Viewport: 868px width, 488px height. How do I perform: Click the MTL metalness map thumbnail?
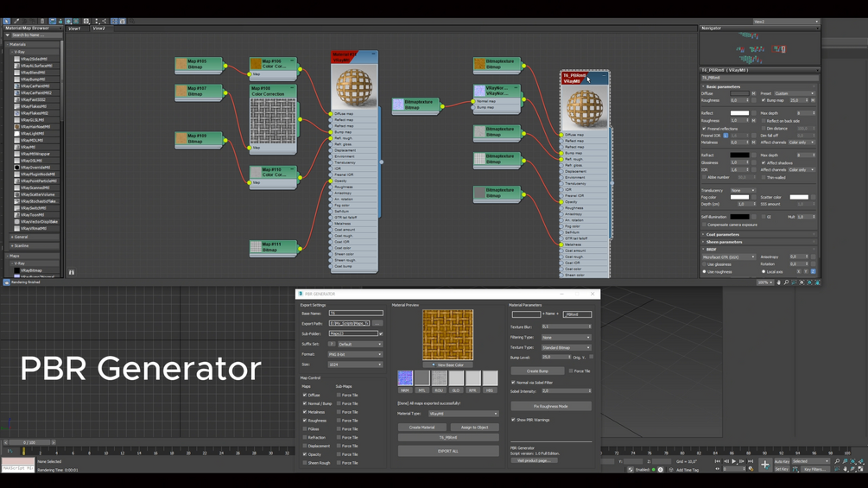421,378
